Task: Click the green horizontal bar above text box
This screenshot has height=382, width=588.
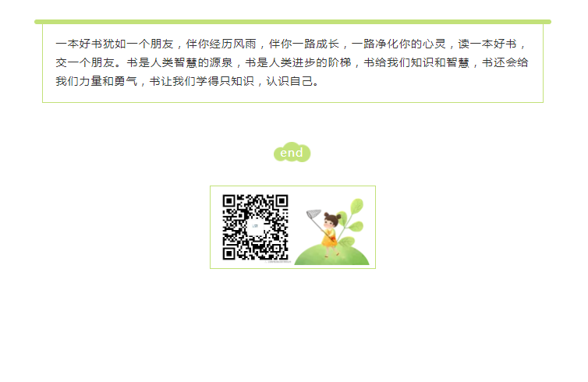Action: click(293, 22)
